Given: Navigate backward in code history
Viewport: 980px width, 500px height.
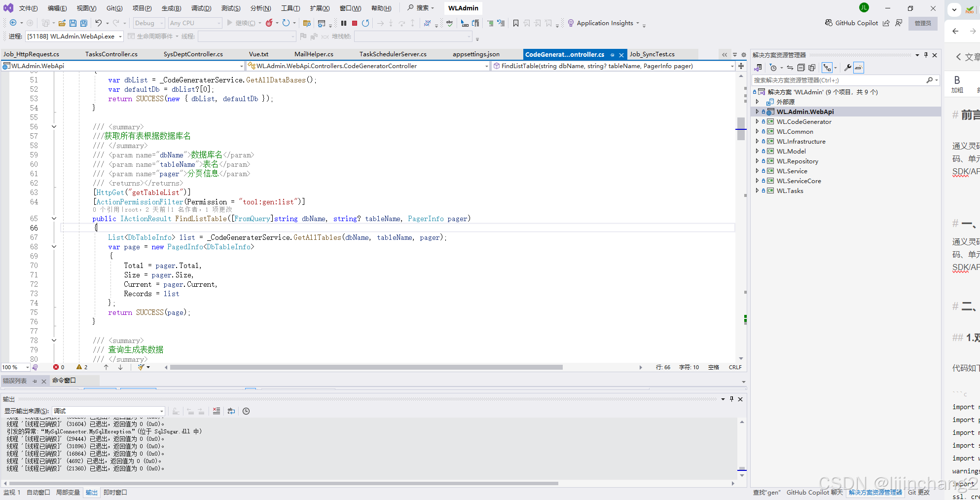Looking at the screenshot, I should [x=13, y=23].
